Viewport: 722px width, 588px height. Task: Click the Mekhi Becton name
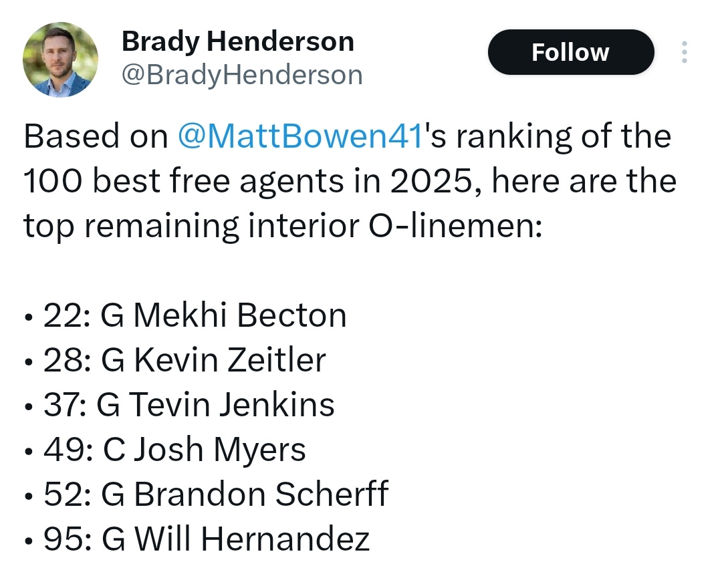(240, 315)
